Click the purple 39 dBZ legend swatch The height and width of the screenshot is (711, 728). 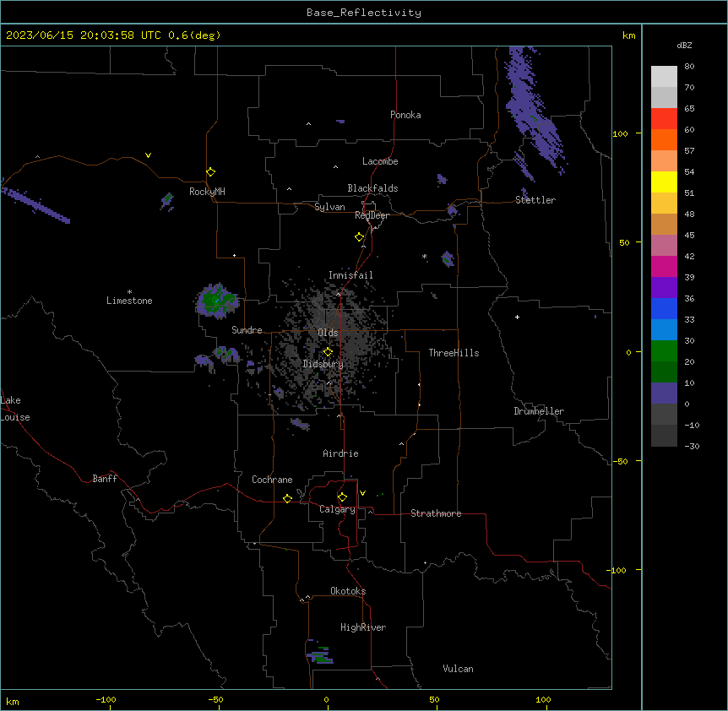click(664, 288)
